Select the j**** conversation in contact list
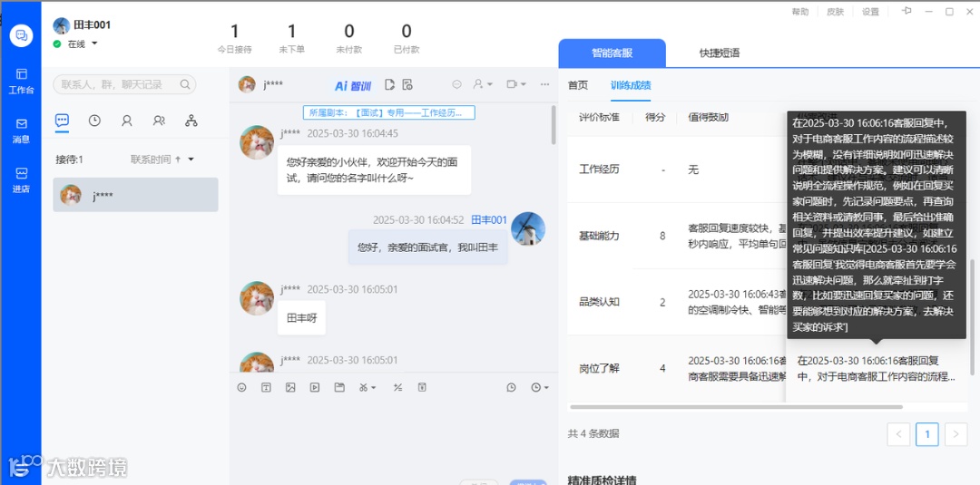This screenshot has height=485, width=980. [x=135, y=195]
